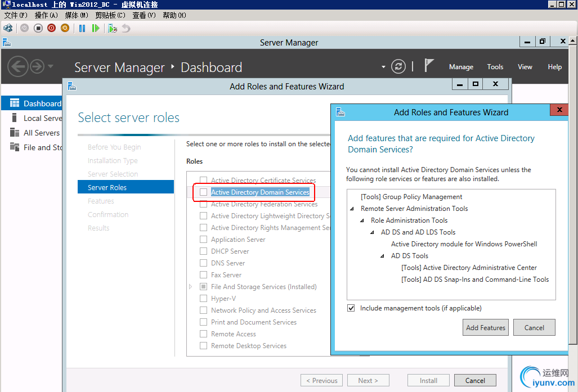Pause the virtual machine
Screen dimensions: 578x392
click(x=82, y=28)
